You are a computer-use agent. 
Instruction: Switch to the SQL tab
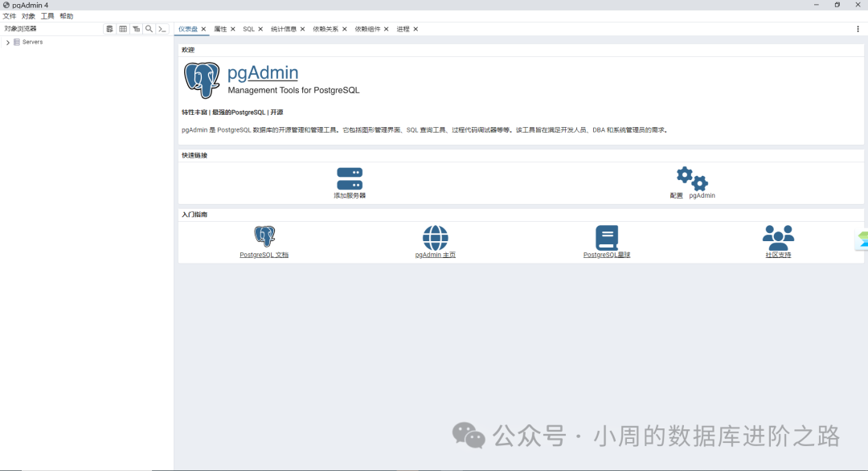(x=248, y=28)
